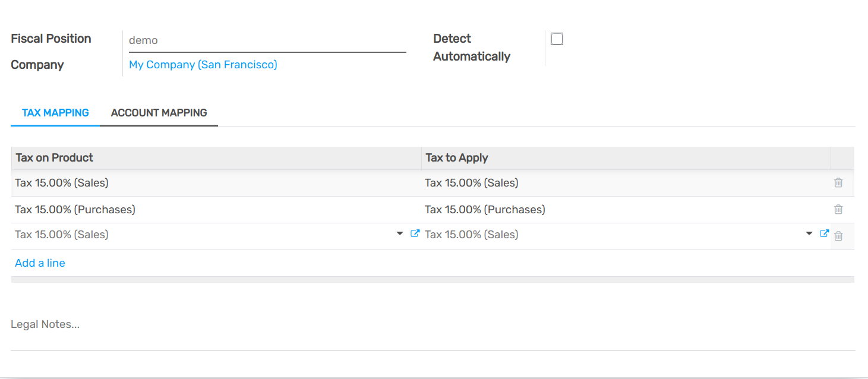The image size is (868, 379).
Task: Remove the third unsaved tax mapping line
Action: click(838, 236)
